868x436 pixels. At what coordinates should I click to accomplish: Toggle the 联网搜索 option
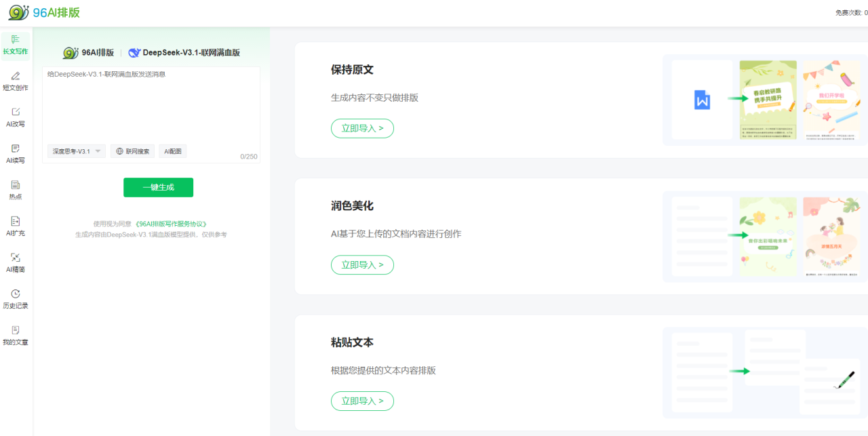tap(132, 151)
